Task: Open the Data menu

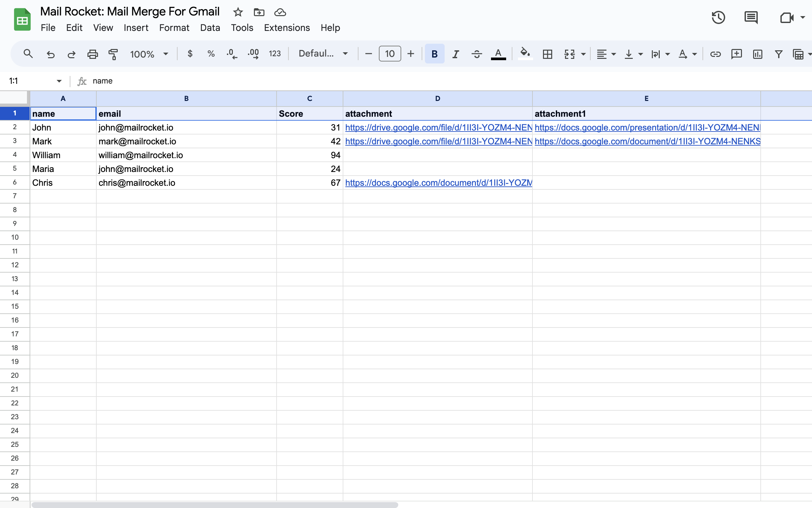Action: (210, 28)
